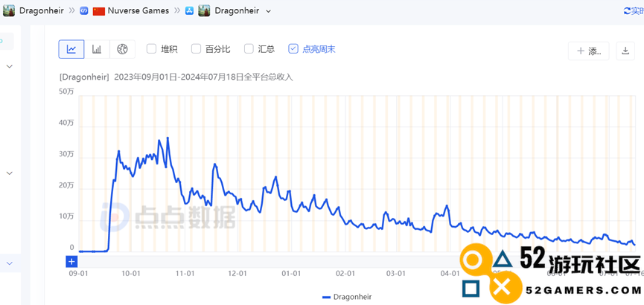
Task: Download the chart data
Action: click(x=625, y=51)
